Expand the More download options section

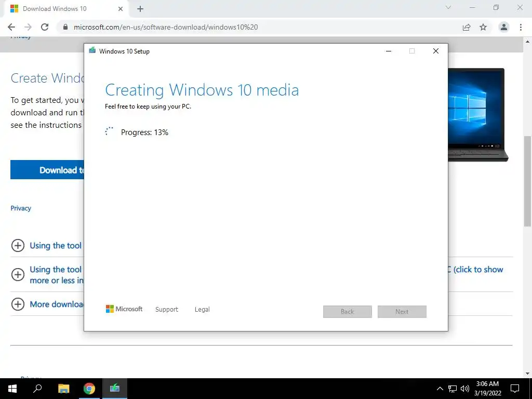[47, 304]
